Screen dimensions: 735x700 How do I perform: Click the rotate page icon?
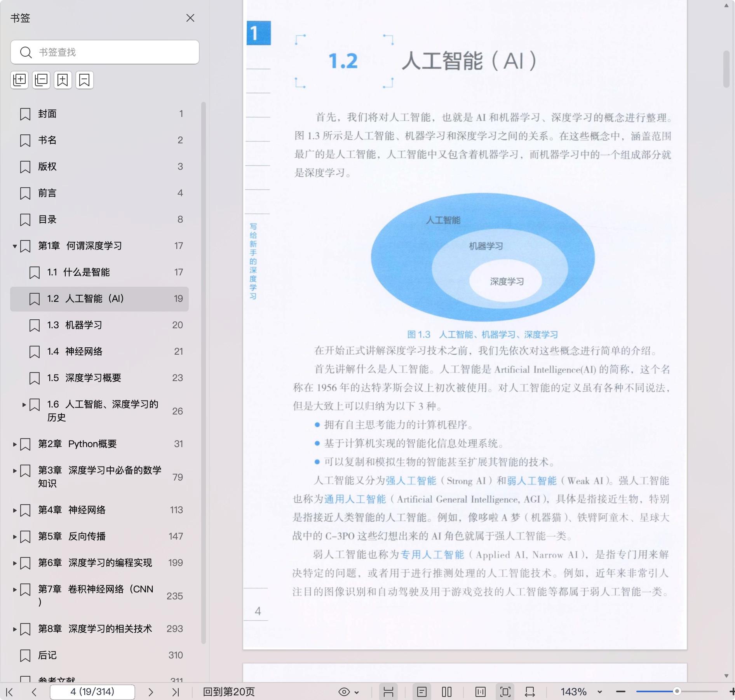(x=529, y=692)
